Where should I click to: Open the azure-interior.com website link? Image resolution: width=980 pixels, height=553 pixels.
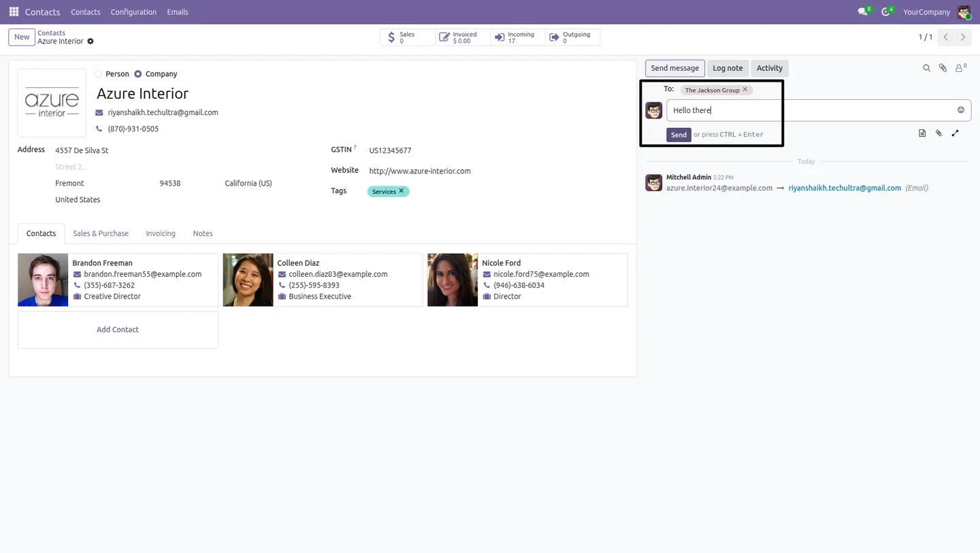pos(420,171)
